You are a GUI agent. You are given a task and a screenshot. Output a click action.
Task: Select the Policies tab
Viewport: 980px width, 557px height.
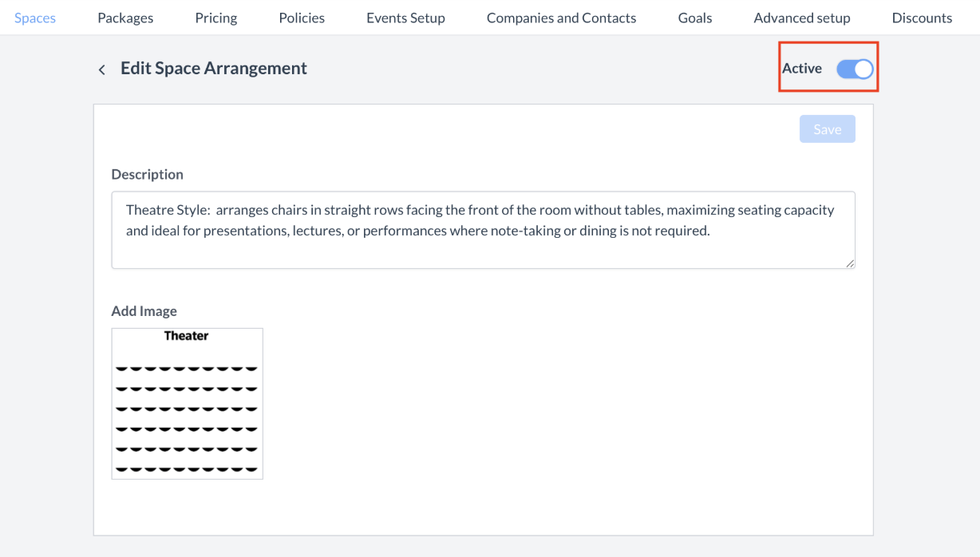point(302,18)
